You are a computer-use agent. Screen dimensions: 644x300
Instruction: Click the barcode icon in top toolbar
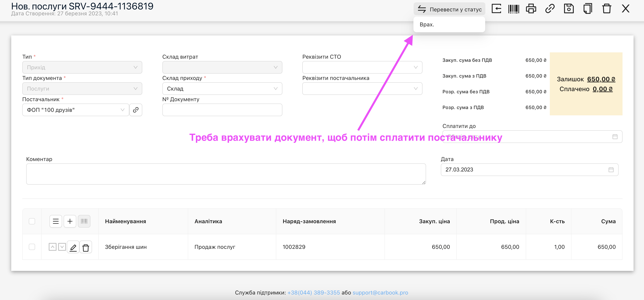pyautogui.click(x=514, y=9)
